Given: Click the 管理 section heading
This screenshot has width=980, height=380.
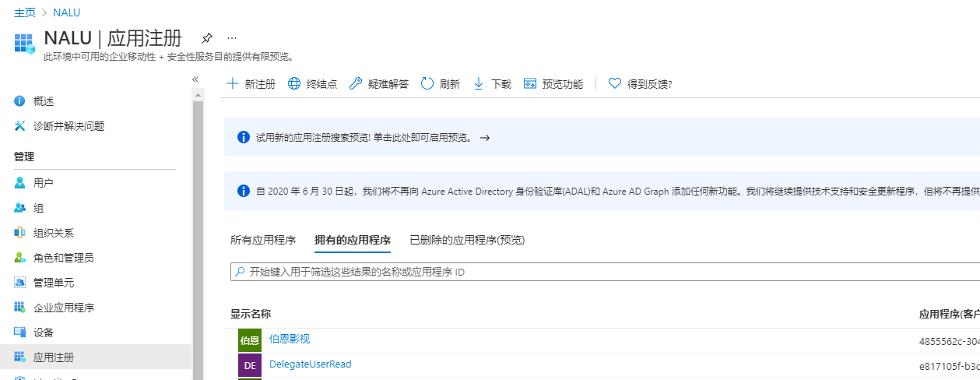Looking at the screenshot, I should click(x=24, y=157).
